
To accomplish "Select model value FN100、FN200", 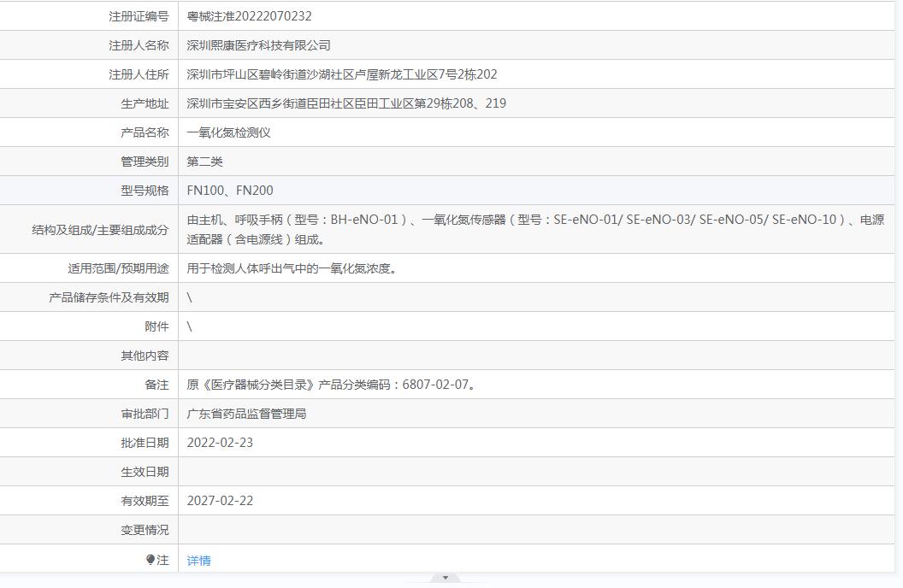I will [x=230, y=191].
